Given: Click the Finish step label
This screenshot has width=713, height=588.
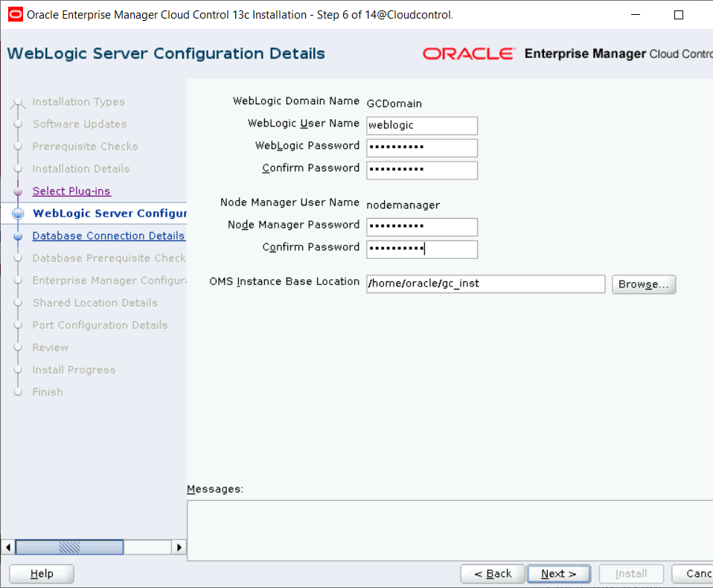Looking at the screenshot, I should [48, 392].
